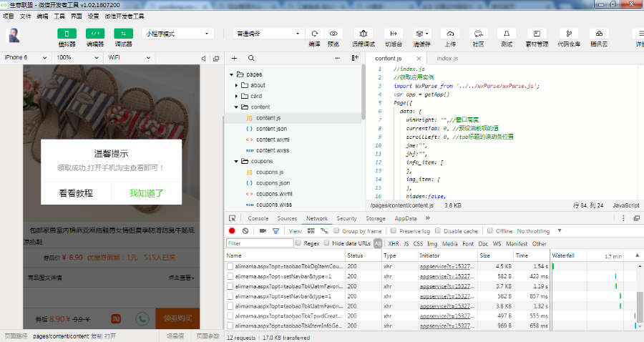The image size is (644, 342).
Task: Click the preview (预览) eye icon
Action: [333, 34]
